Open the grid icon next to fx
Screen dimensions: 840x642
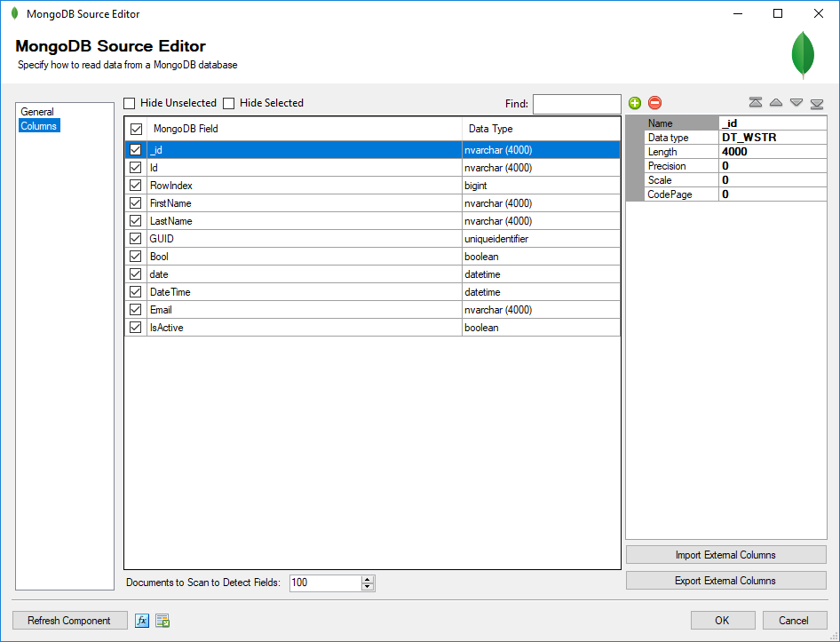162,621
